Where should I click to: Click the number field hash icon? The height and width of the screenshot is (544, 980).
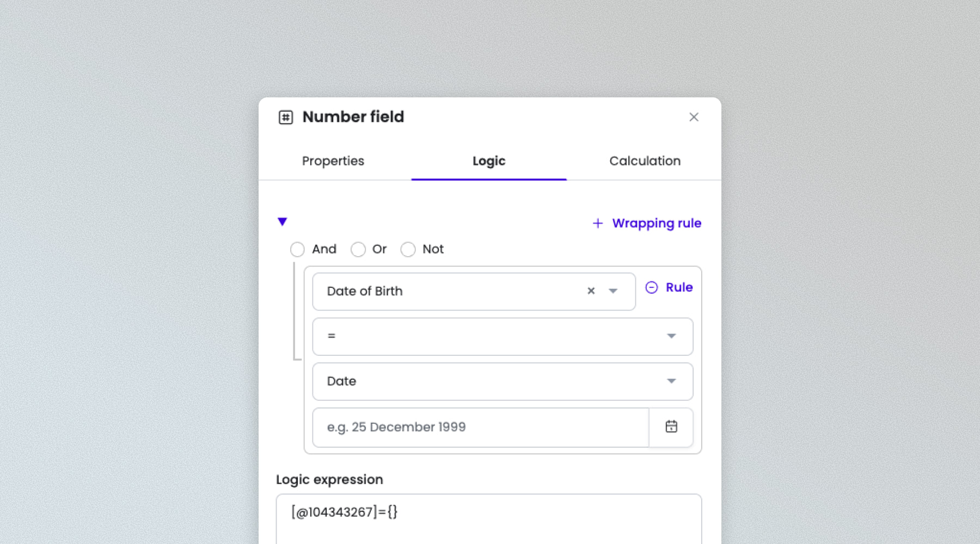286,118
